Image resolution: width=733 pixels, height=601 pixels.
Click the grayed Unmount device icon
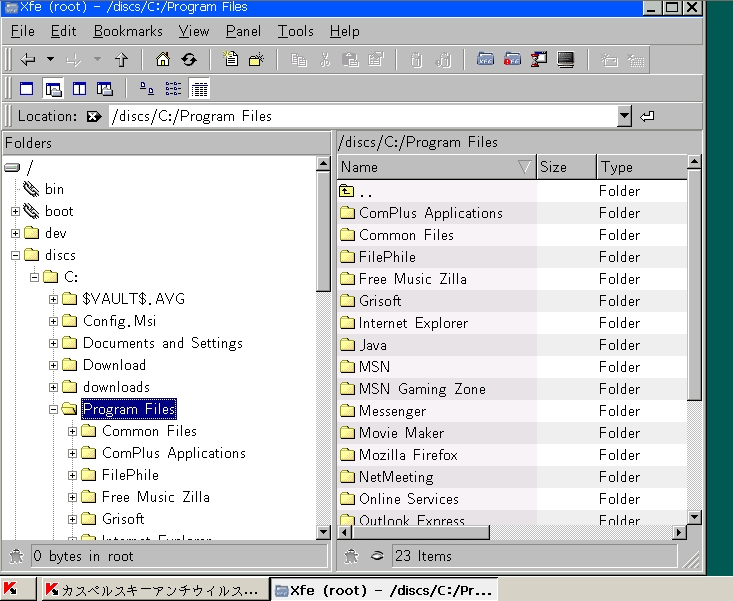(x=636, y=60)
